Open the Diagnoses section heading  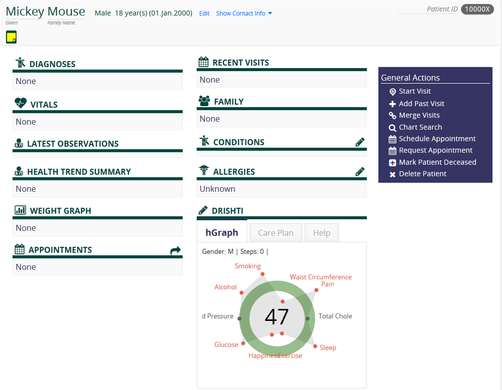[52, 64]
